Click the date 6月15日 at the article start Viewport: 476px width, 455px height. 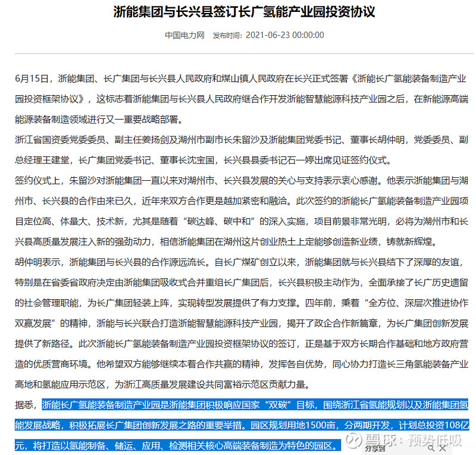(32, 79)
